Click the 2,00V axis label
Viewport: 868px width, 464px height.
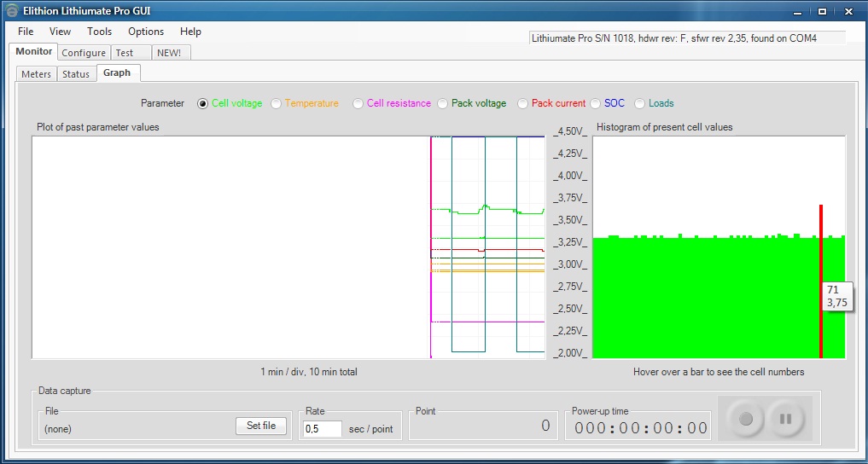(569, 353)
